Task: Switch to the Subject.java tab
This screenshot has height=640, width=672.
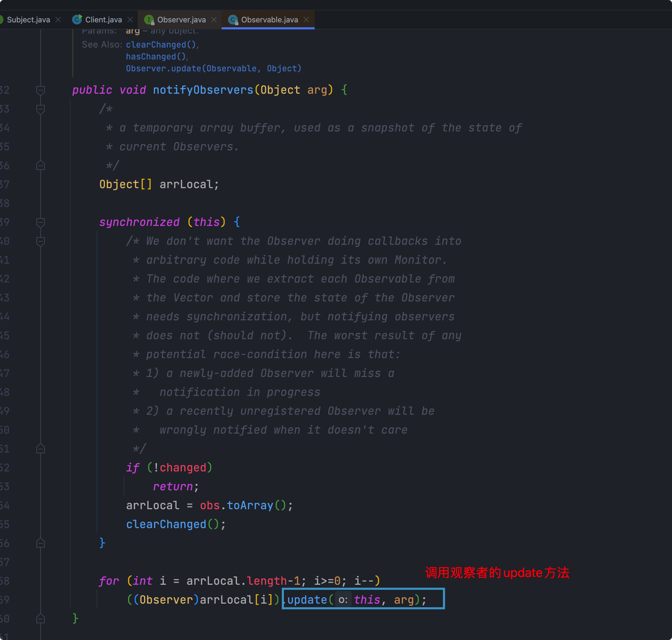Action: coord(28,20)
